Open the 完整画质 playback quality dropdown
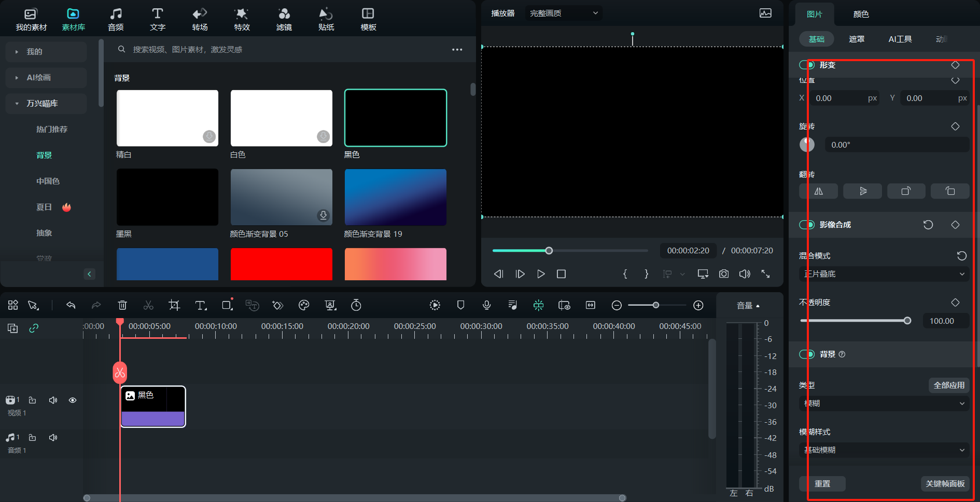This screenshot has width=980, height=502. 563,13
